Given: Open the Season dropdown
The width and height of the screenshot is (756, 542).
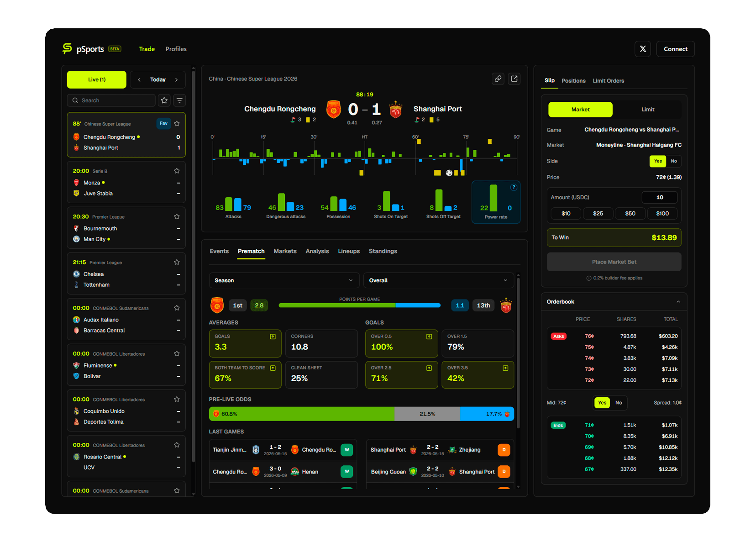Looking at the screenshot, I should [283, 280].
